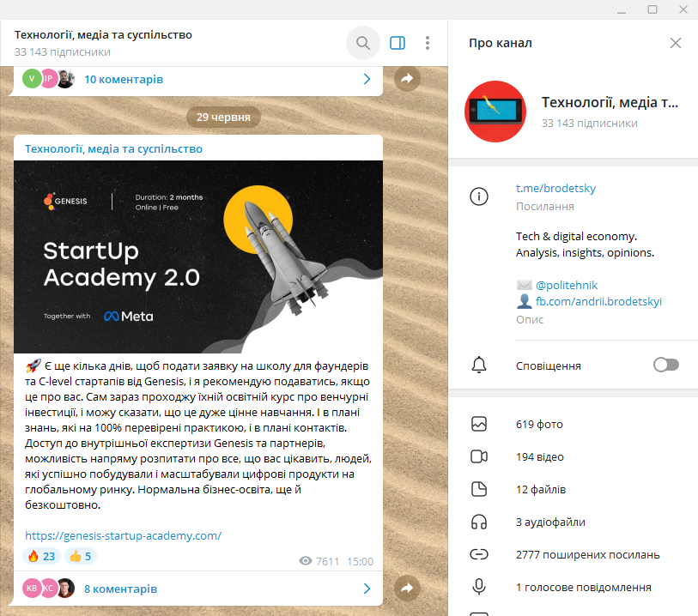Click the pink KC commenter avatar
This screenshot has height=616, width=698.
click(x=48, y=588)
